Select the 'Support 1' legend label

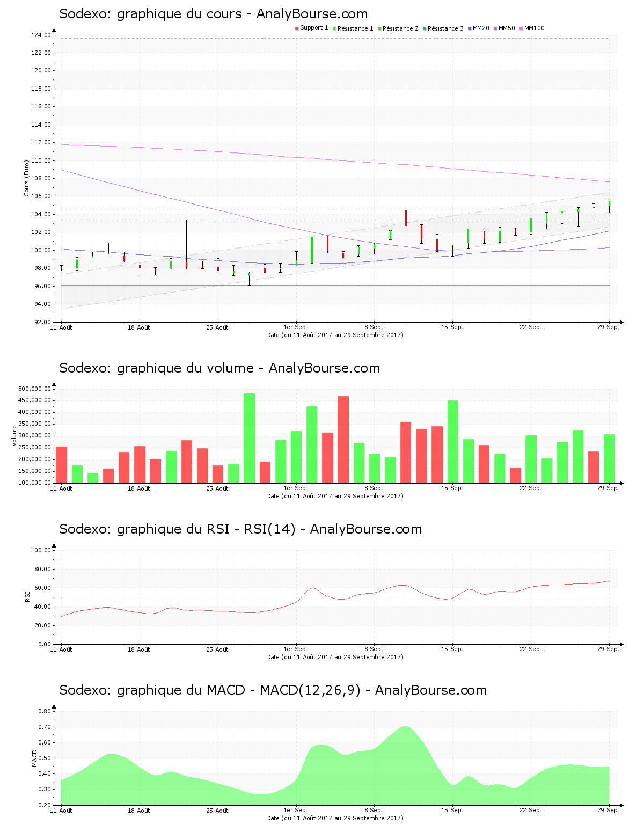[x=314, y=28]
